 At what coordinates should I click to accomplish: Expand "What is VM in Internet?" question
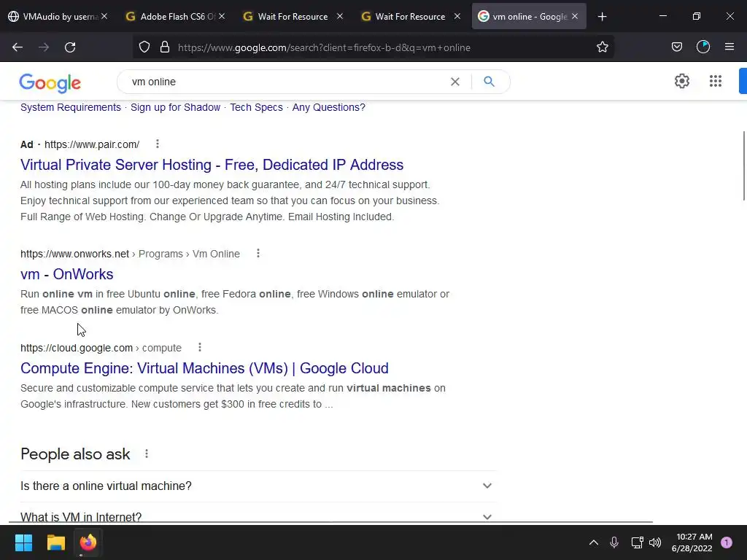click(258, 516)
